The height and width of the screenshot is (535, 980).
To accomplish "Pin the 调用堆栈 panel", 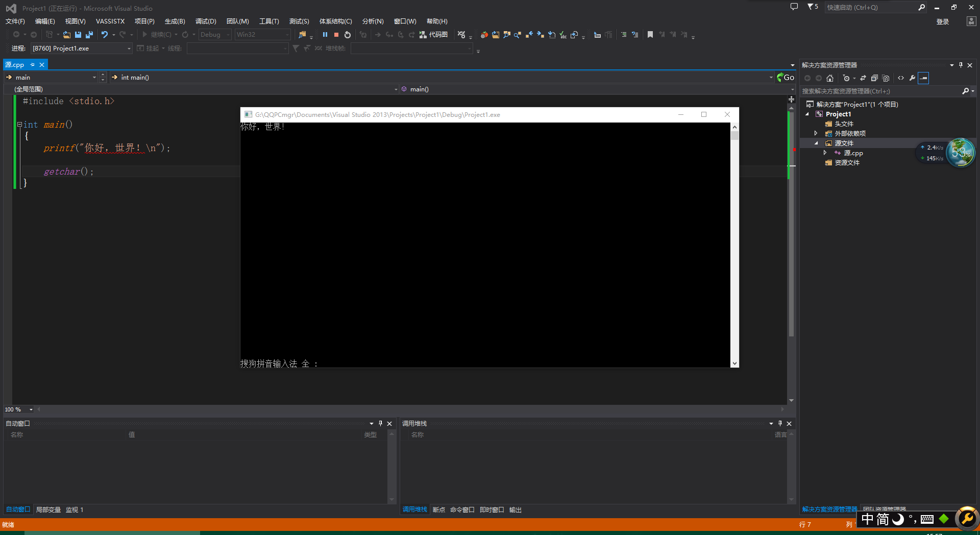I will point(780,423).
